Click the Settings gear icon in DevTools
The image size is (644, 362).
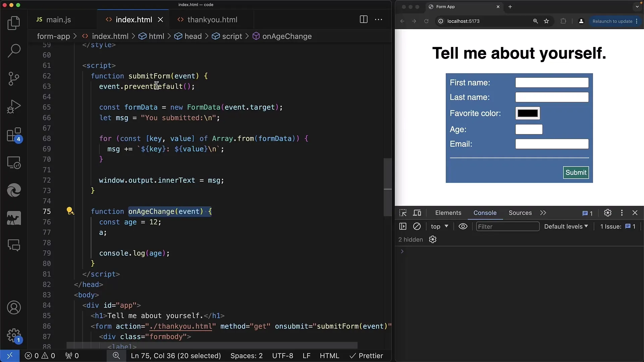pyautogui.click(x=608, y=213)
